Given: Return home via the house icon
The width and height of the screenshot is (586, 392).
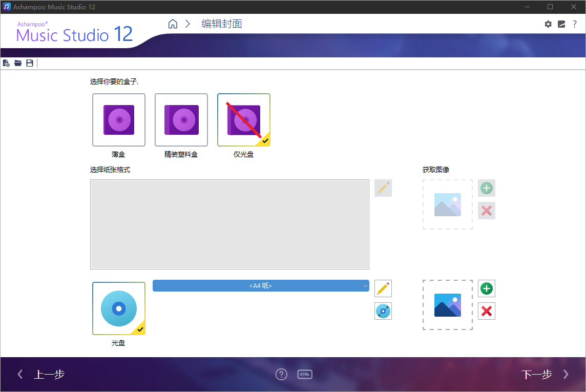Looking at the screenshot, I should (173, 23).
